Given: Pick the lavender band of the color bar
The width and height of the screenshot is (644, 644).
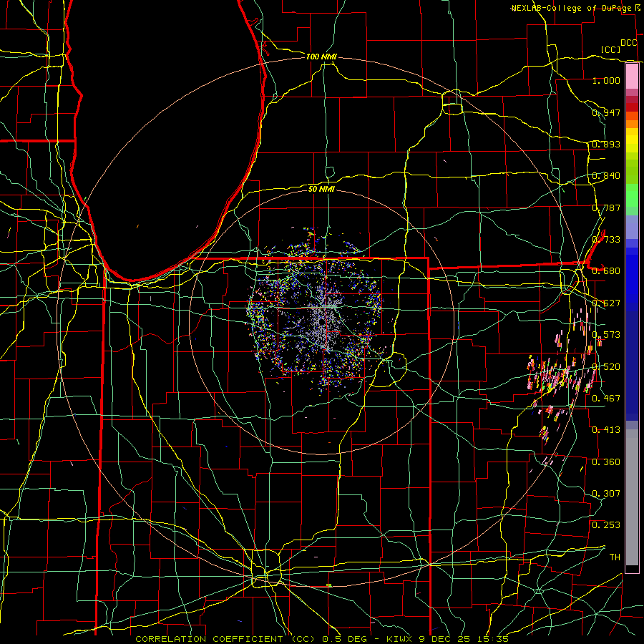Looking at the screenshot, I should coord(632,227).
